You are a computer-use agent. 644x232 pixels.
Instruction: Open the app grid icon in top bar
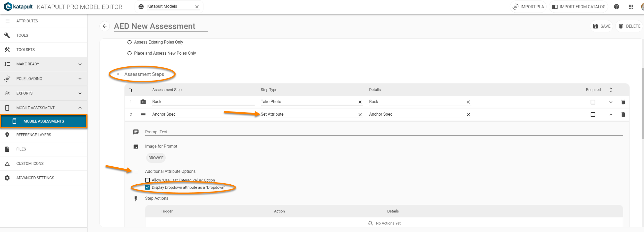pos(631,6)
